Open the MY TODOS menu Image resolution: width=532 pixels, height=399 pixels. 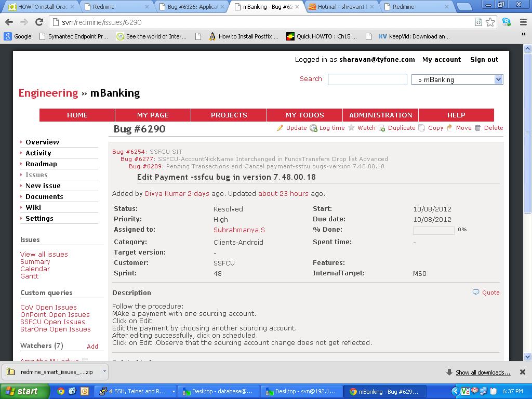304,115
